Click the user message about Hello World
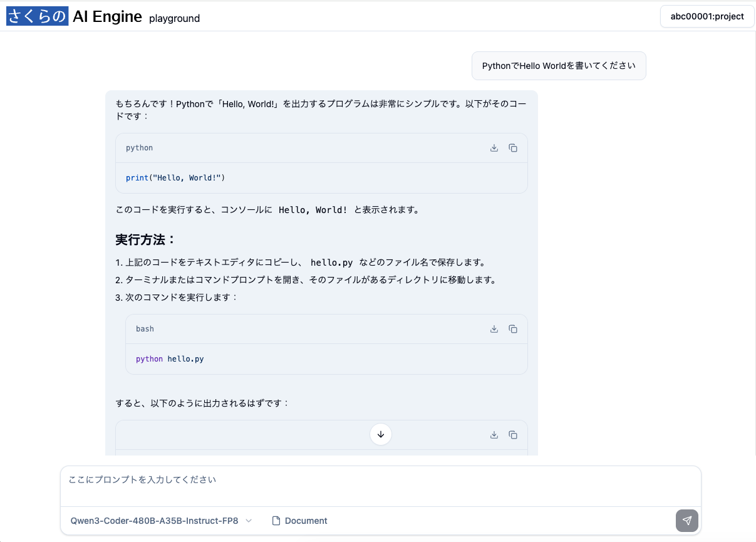This screenshot has height=542, width=756. (x=558, y=66)
